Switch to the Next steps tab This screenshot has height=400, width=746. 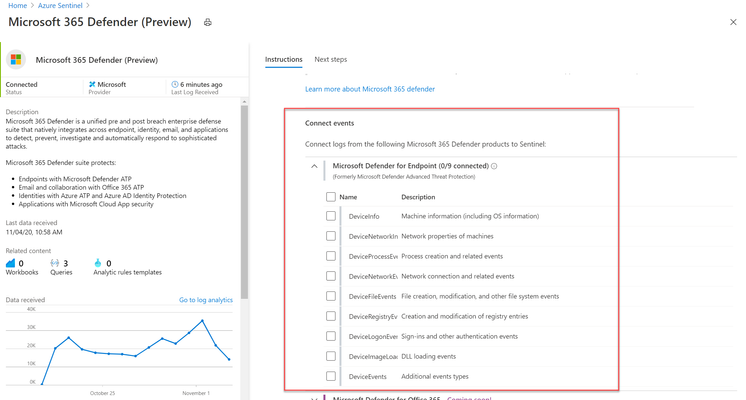pos(331,59)
